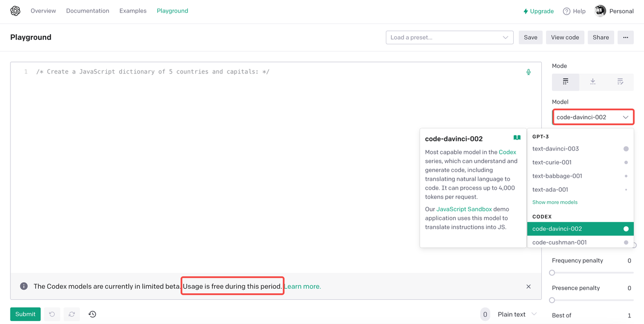644x324 pixels.
Task: Select the Complete mode icon
Action: pyautogui.click(x=566, y=82)
